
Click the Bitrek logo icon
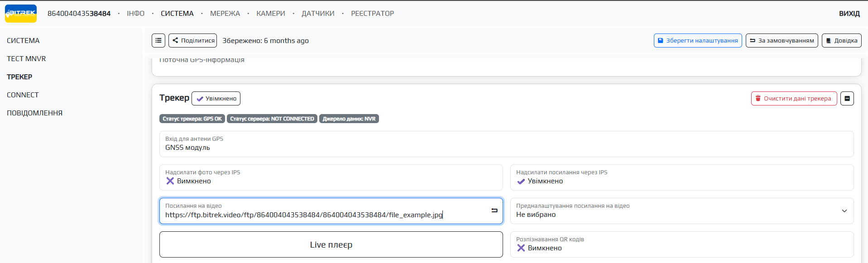click(21, 14)
